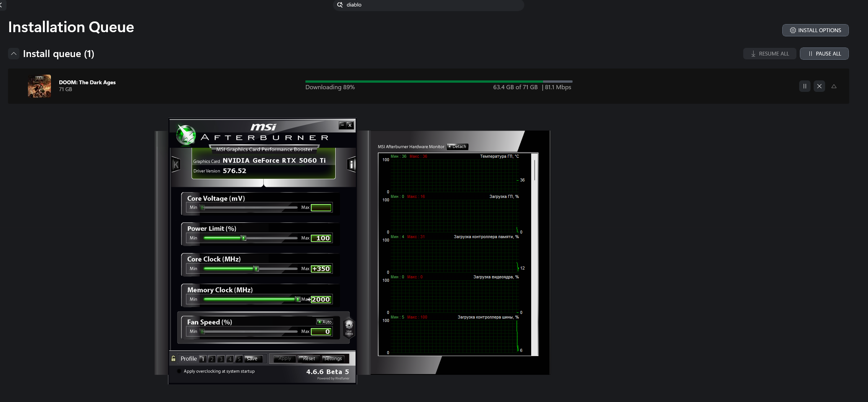Select profile slot 2
The width and height of the screenshot is (868, 402).
pyautogui.click(x=212, y=359)
